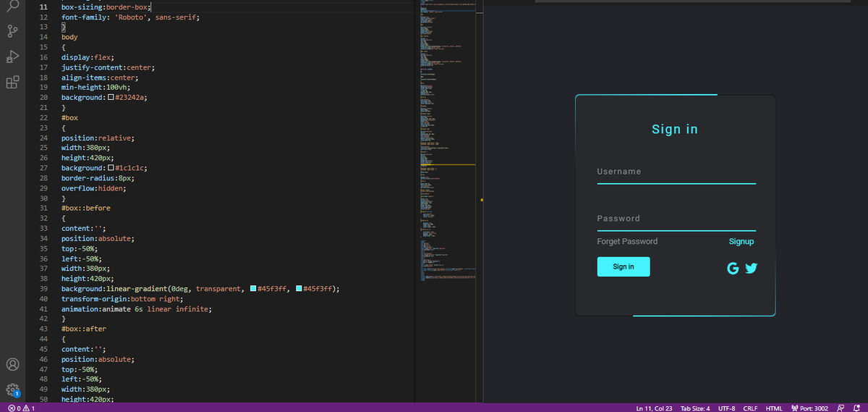This screenshot has height=412, width=868.
Task: Open the Signup link
Action: pyautogui.click(x=741, y=241)
